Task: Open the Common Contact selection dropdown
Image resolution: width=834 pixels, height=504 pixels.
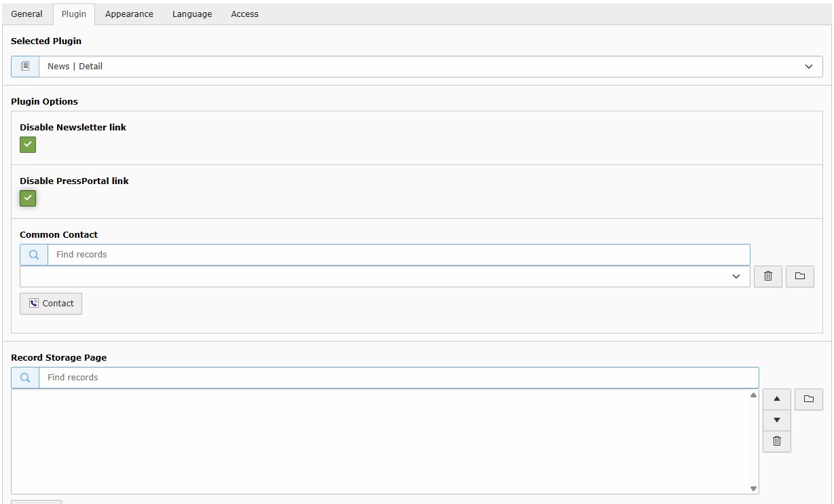Action: pos(384,276)
